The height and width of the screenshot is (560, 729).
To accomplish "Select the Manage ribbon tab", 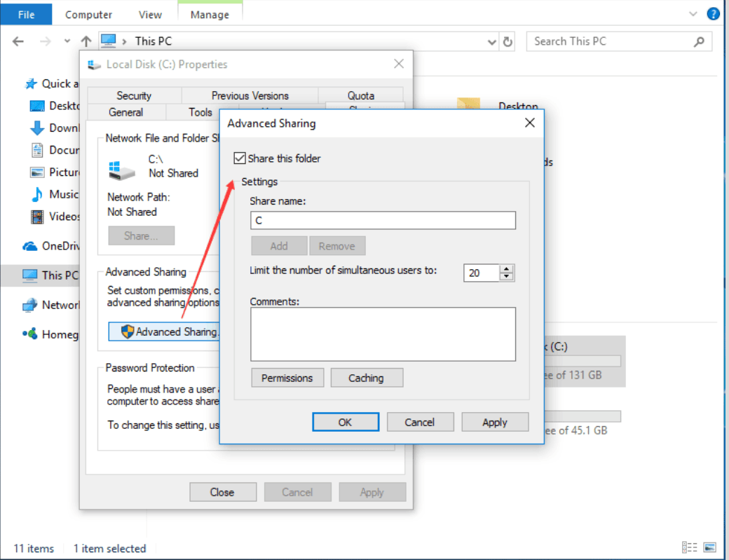I will 210,15.
